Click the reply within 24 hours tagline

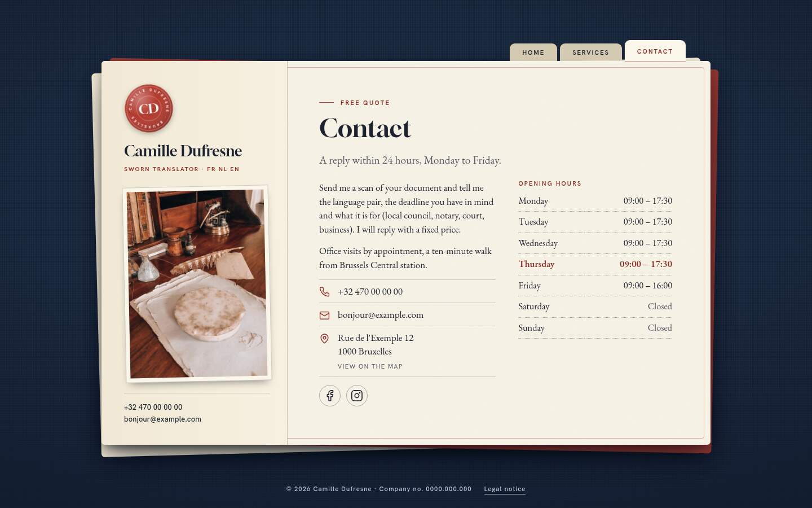pos(410,160)
